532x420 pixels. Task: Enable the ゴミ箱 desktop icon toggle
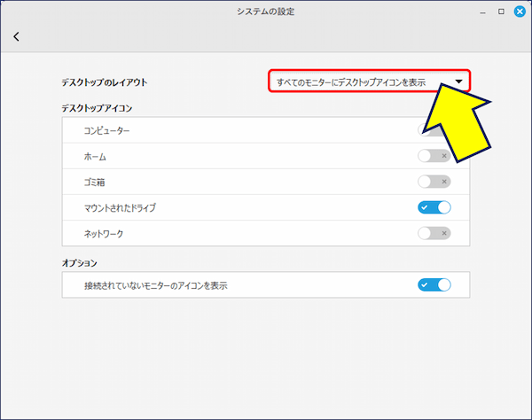(x=434, y=182)
